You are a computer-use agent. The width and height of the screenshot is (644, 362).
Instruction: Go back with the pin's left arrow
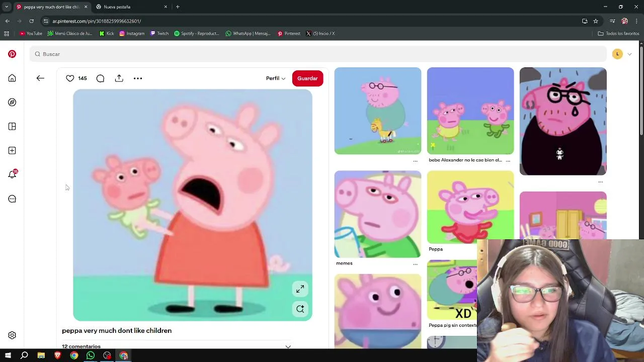pyautogui.click(x=40, y=78)
